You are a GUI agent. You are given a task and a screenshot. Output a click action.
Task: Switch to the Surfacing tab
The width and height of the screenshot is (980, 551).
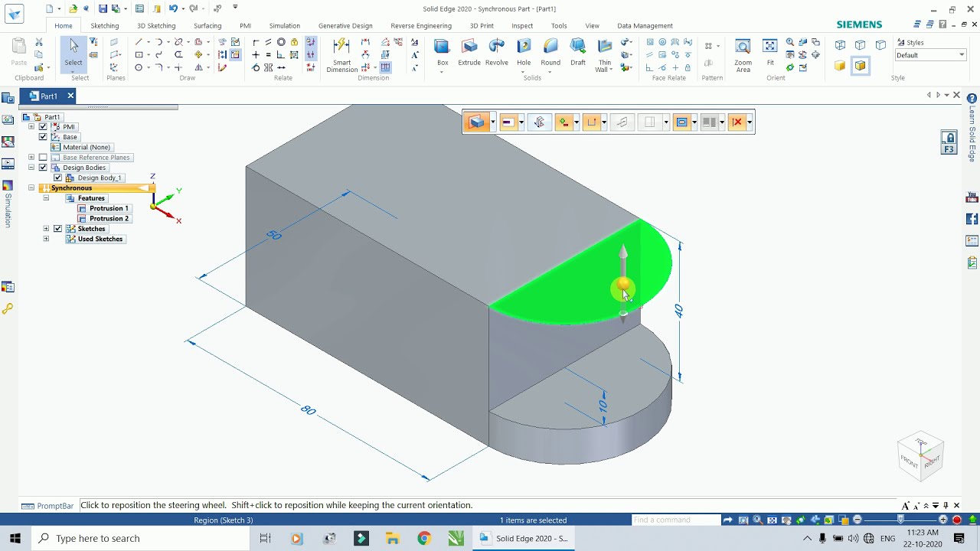207,25
